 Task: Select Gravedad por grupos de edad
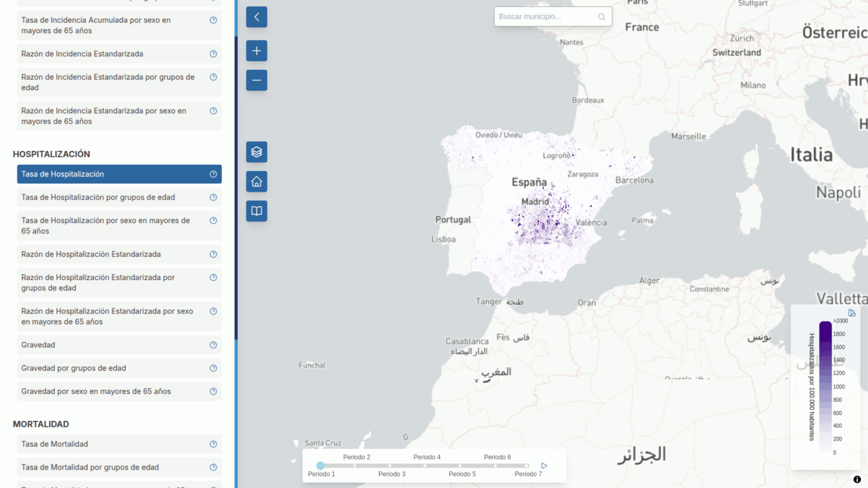[x=119, y=368]
